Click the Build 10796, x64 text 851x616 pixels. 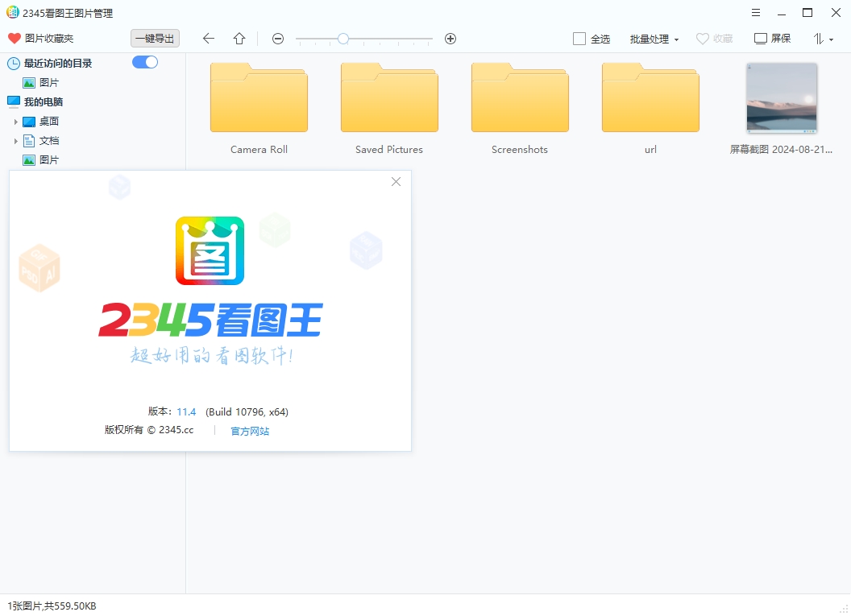point(247,412)
